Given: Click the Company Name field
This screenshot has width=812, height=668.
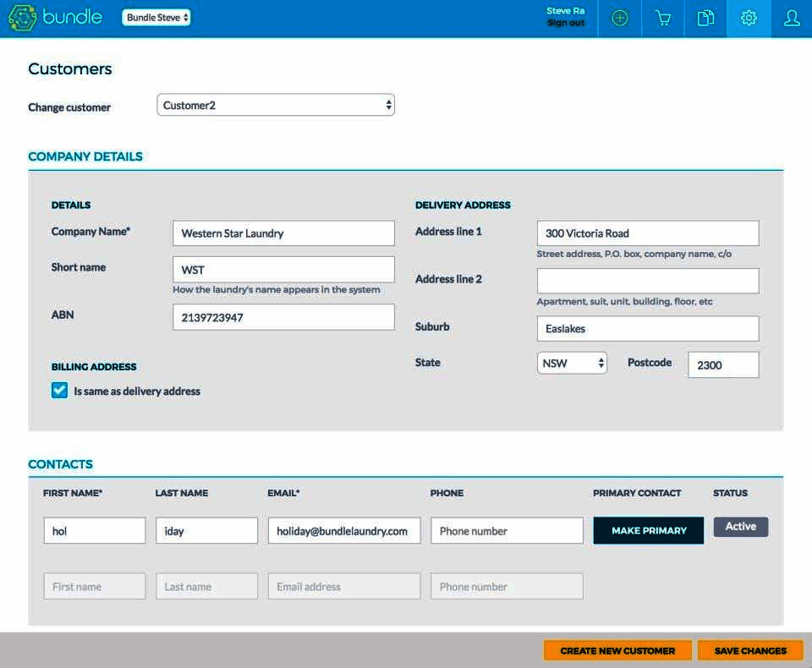Looking at the screenshot, I should pyautogui.click(x=283, y=233).
